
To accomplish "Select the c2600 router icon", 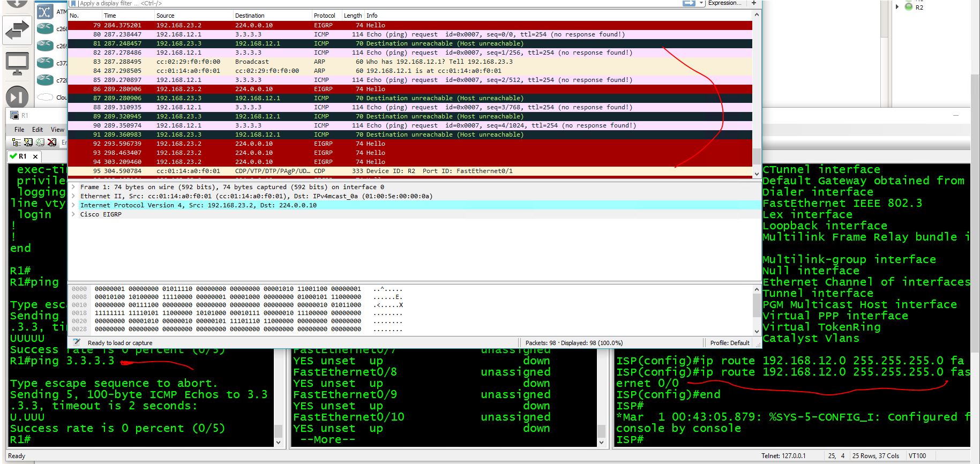I will [45, 28].
